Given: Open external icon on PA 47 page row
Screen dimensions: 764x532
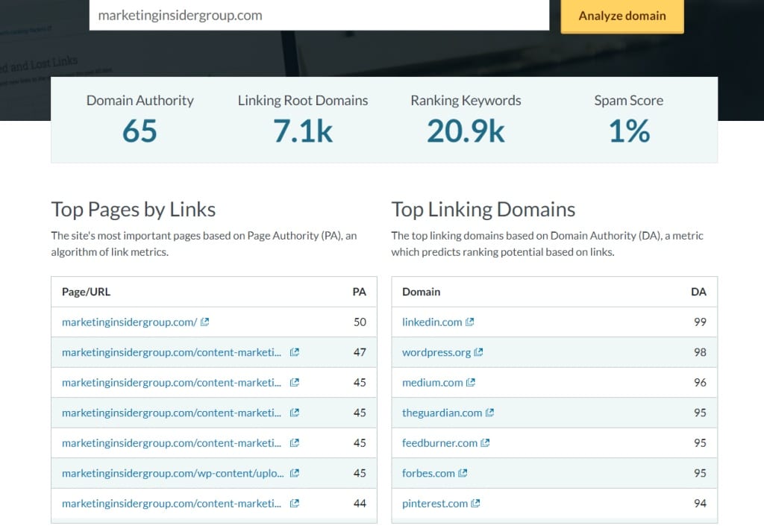Looking at the screenshot, I should 294,352.
